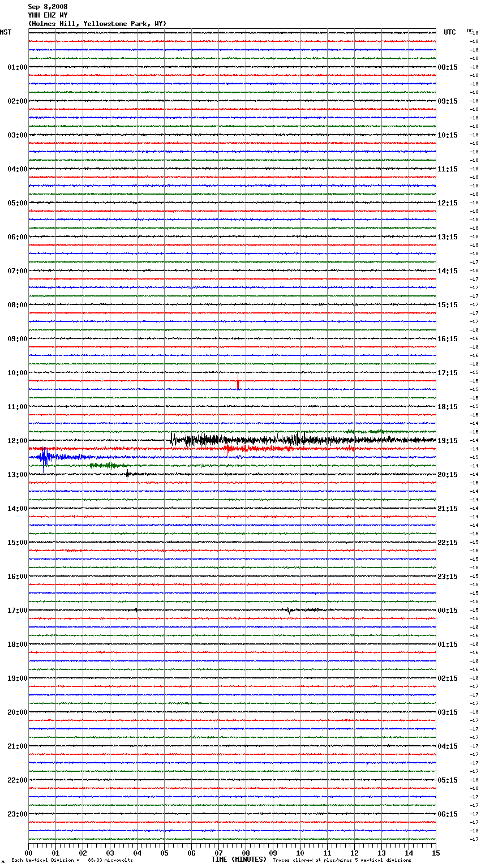Click the 21:00 MST time label
Viewport: 481px width, 868px height.
point(17,746)
